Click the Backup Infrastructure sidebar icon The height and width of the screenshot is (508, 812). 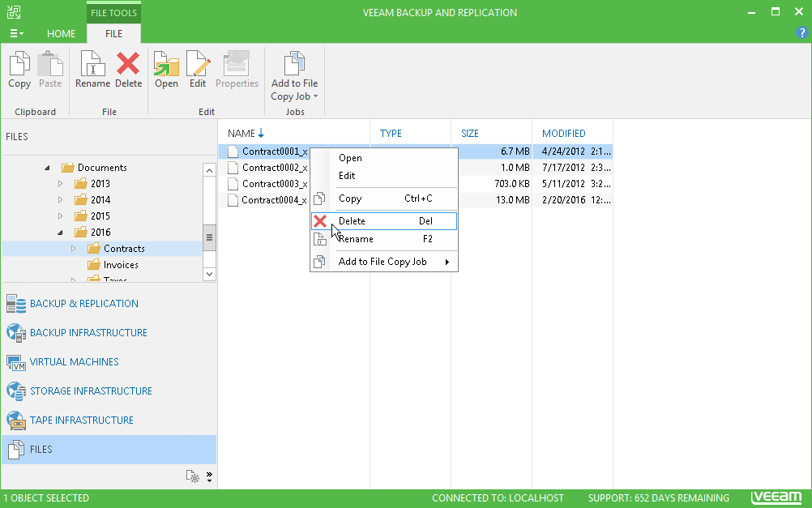pyautogui.click(x=16, y=333)
